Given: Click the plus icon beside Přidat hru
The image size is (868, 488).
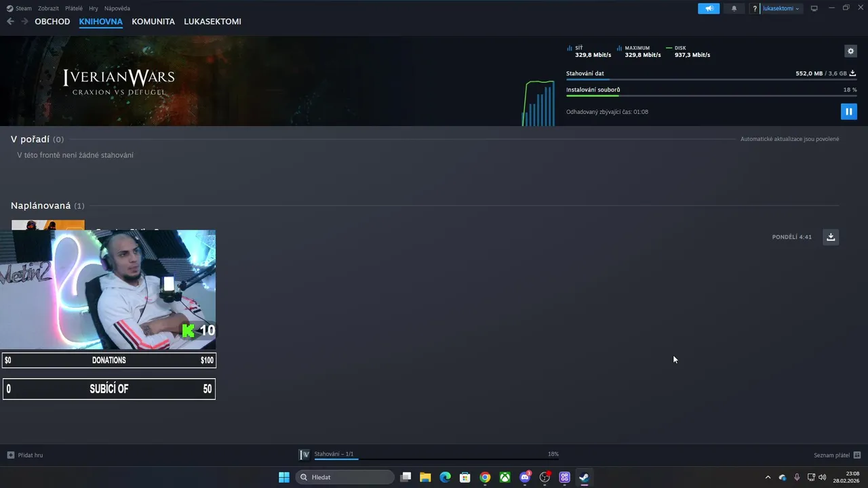Looking at the screenshot, I should tap(10, 455).
